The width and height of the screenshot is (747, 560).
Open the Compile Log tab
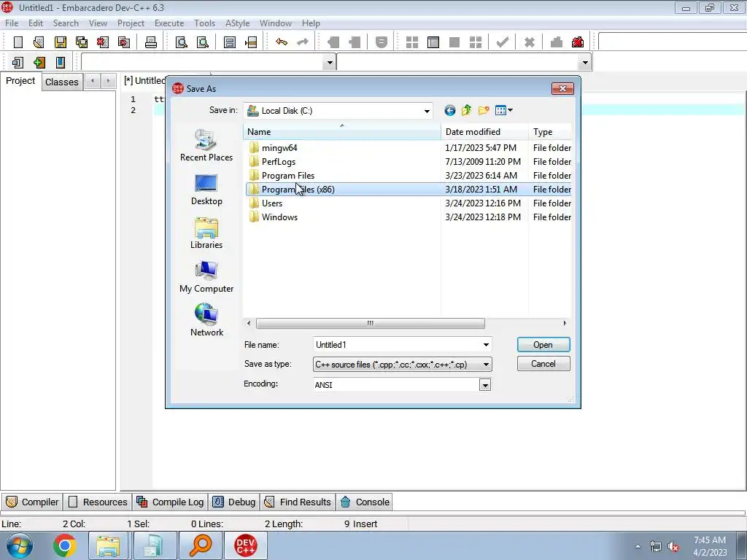(x=171, y=502)
